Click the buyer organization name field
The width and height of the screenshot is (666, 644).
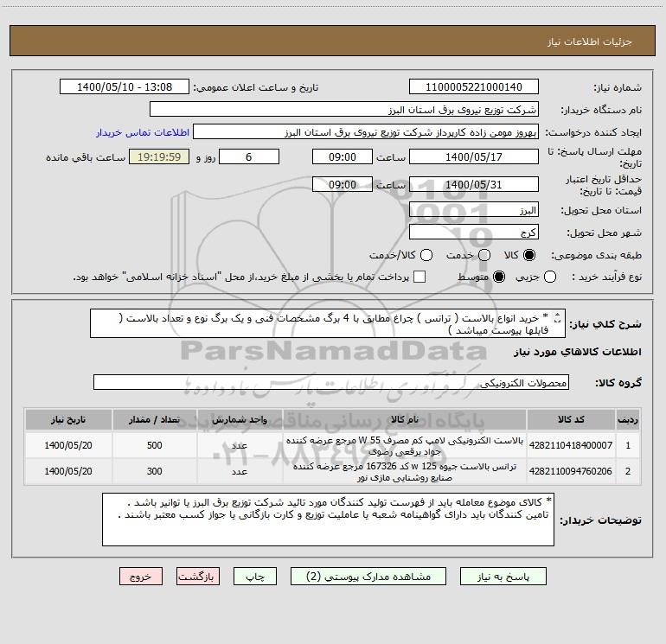344,110
